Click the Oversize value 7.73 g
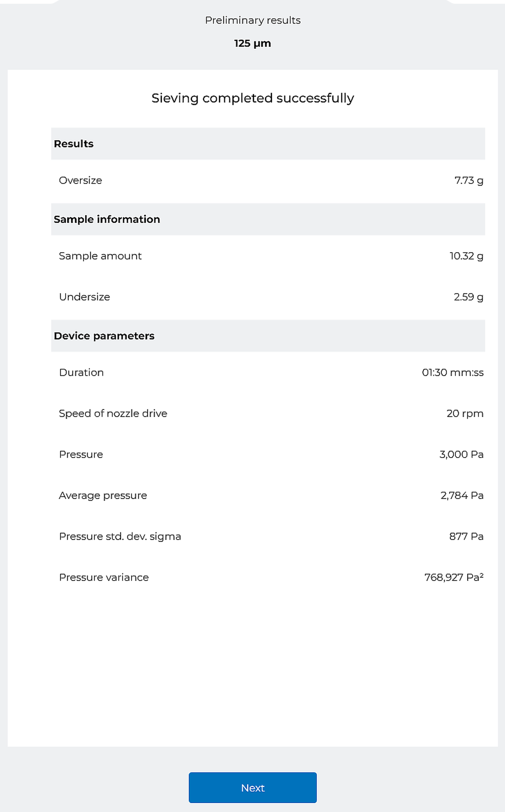 [x=468, y=180]
